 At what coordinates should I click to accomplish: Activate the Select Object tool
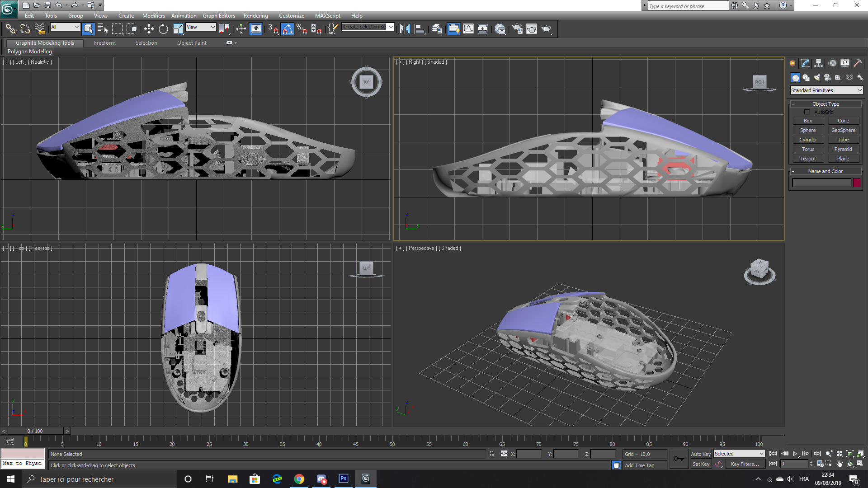(x=89, y=29)
